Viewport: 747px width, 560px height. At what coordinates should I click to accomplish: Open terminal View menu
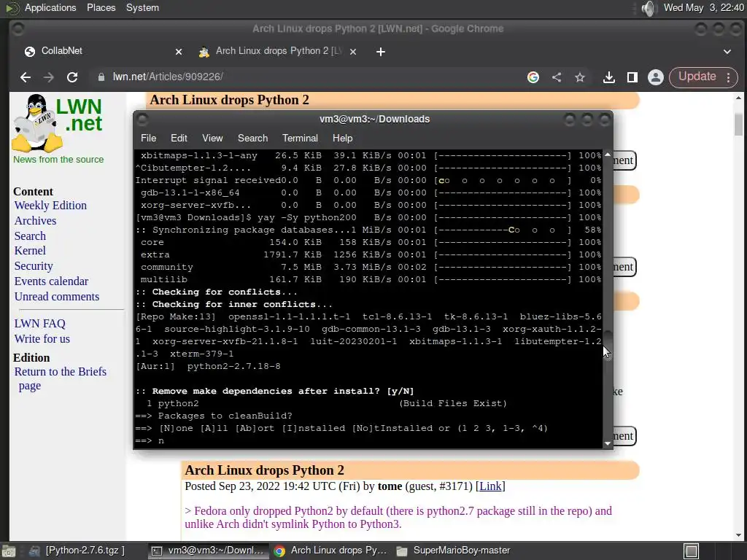pos(212,138)
